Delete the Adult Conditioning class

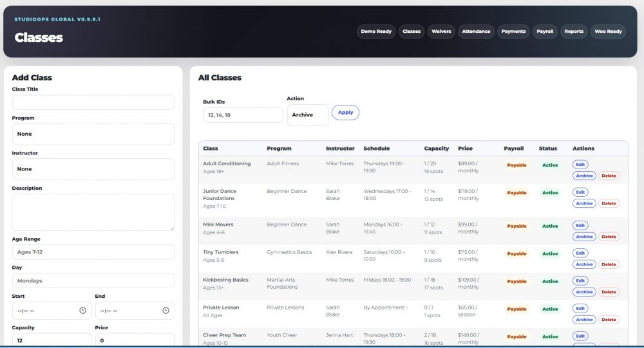click(609, 176)
